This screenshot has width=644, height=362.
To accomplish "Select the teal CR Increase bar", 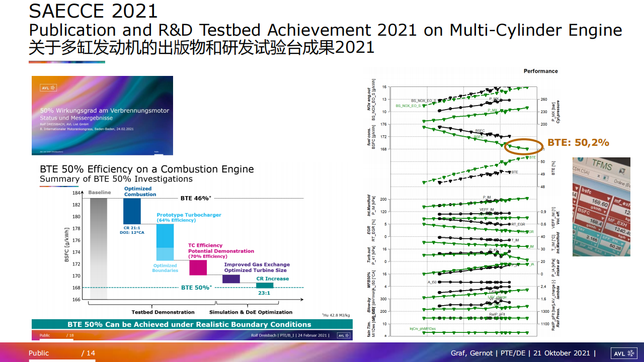I will click(x=265, y=285).
